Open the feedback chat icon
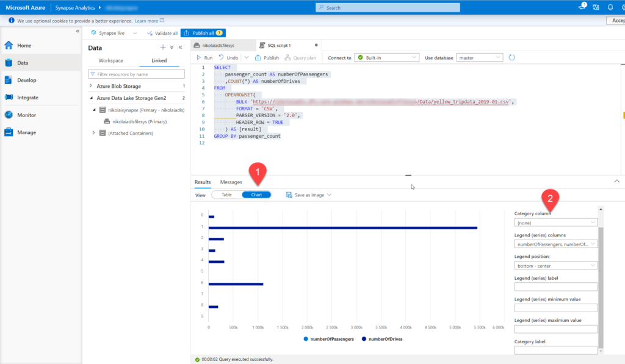 point(582,6)
